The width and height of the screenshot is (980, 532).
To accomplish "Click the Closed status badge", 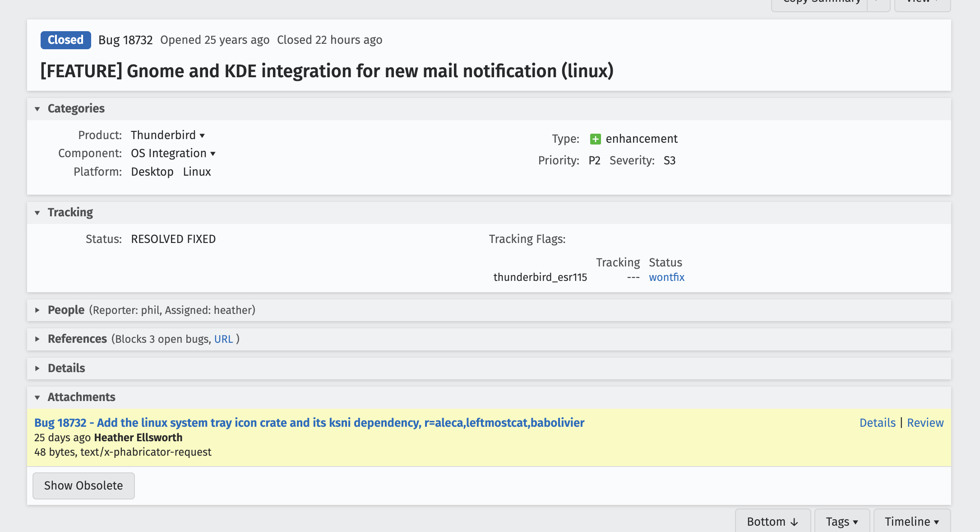I will [x=66, y=40].
